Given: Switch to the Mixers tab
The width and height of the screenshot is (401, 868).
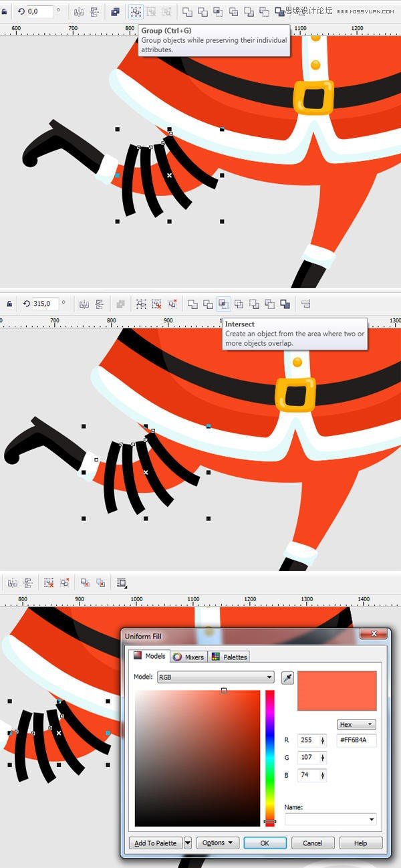Looking at the screenshot, I should [188, 657].
